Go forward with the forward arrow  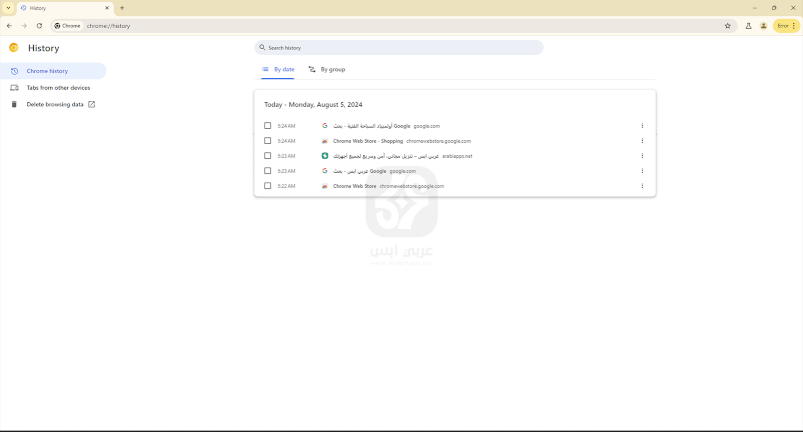[x=24, y=26]
